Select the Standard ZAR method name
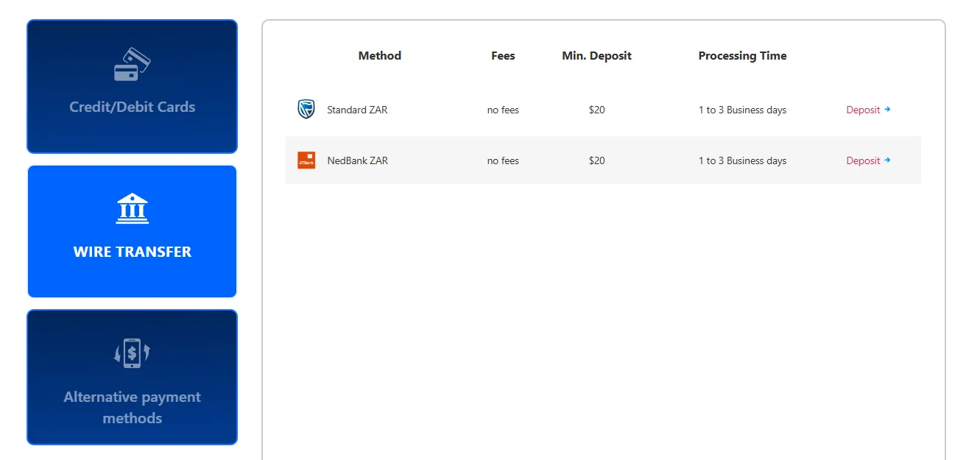Viewport: 980px width, 460px height. click(x=357, y=110)
